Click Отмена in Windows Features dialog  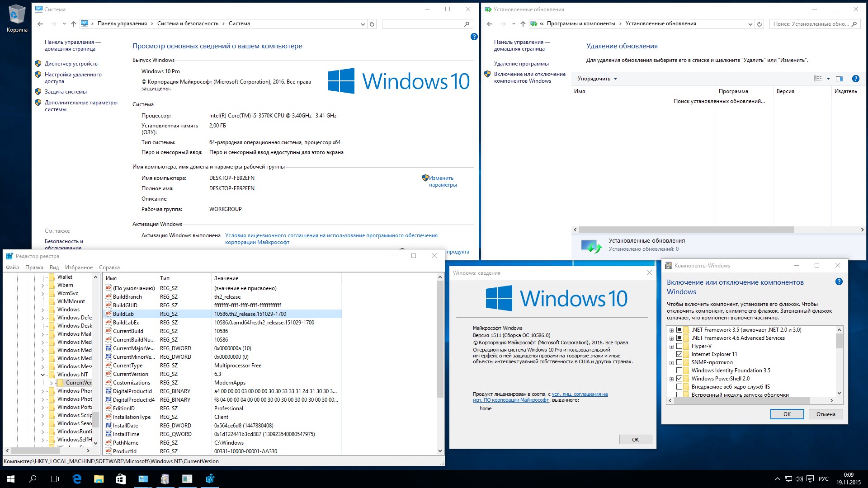(826, 414)
